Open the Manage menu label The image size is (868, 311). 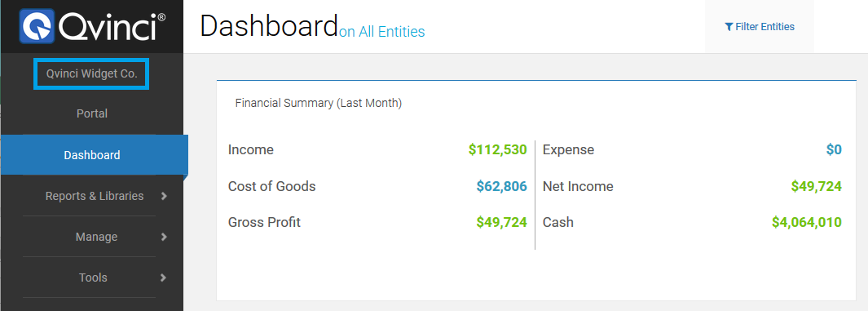(96, 237)
